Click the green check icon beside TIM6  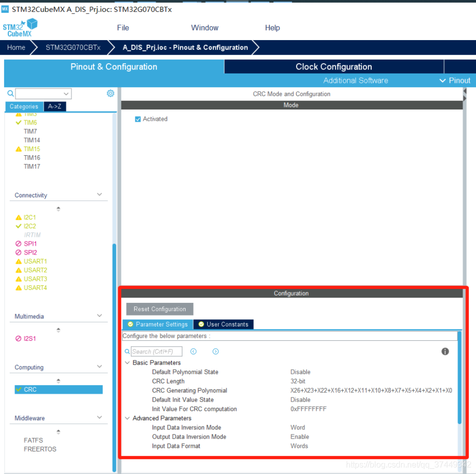pyautogui.click(x=19, y=123)
